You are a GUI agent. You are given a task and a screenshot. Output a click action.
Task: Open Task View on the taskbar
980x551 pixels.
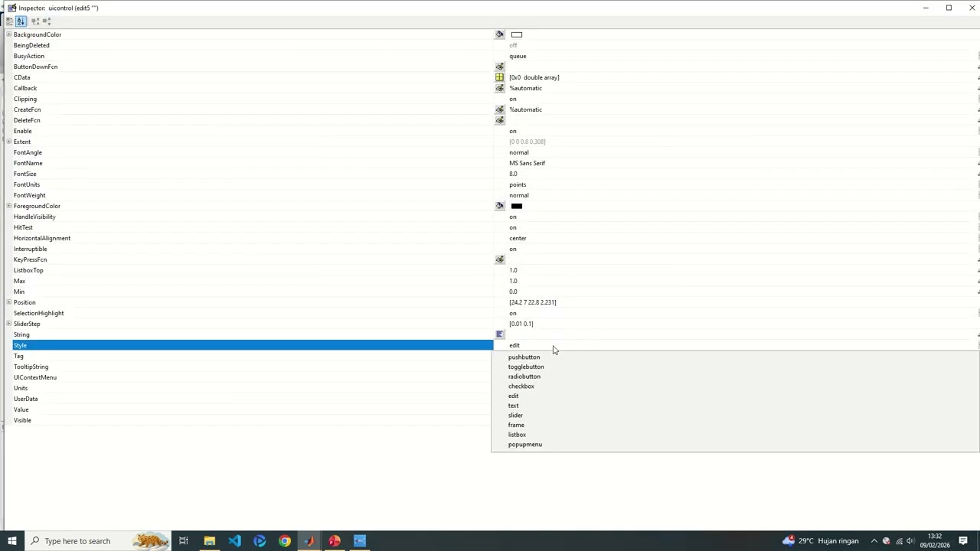[x=184, y=541]
